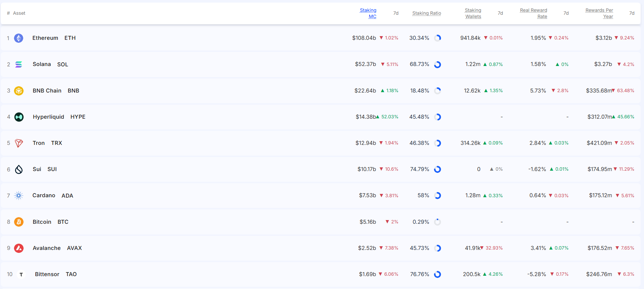Click Sui's staking ratio ring icon

[x=438, y=169]
